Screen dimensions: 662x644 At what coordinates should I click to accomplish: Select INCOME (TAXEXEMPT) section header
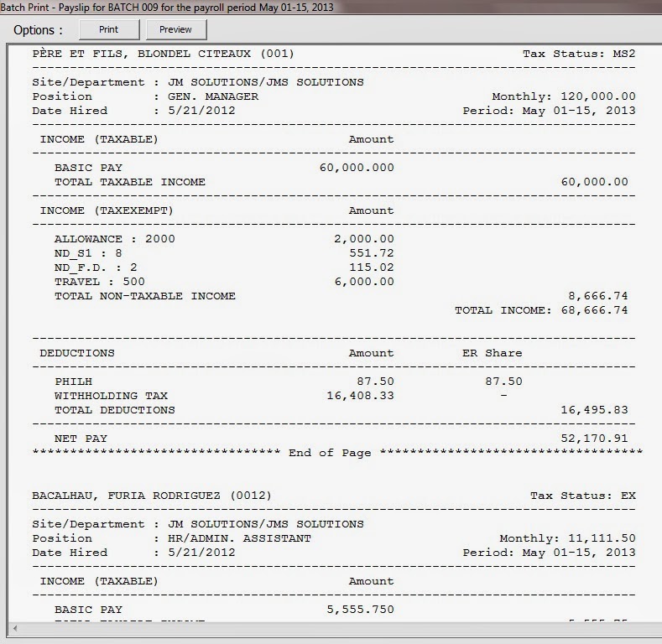[107, 210]
